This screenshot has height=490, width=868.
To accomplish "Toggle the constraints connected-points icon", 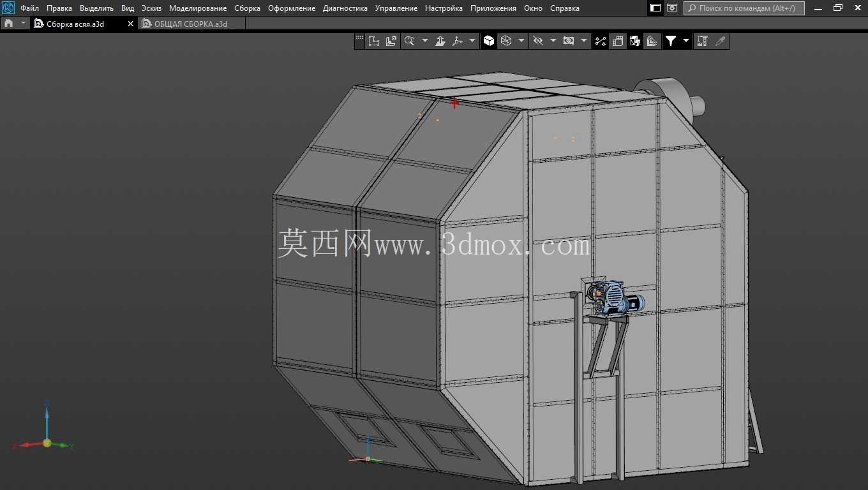I will [601, 41].
